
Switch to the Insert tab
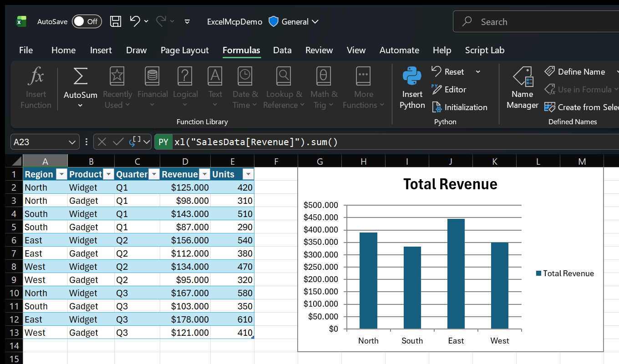pos(101,50)
